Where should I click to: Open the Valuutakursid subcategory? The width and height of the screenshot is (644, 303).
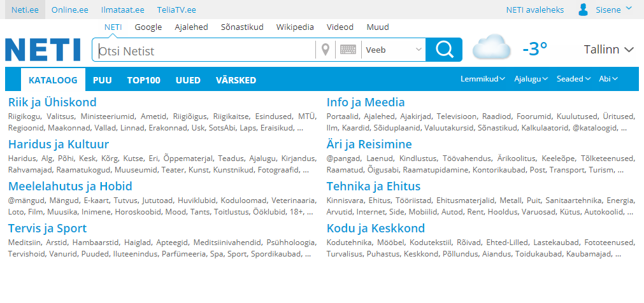pyautogui.click(x=448, y=128)
